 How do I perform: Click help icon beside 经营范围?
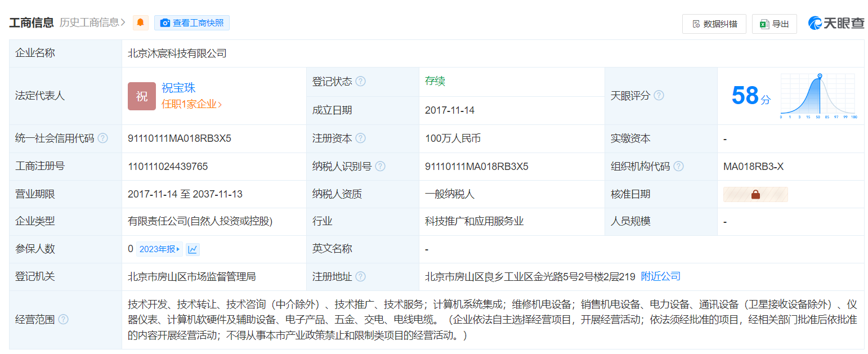point(63,319)
